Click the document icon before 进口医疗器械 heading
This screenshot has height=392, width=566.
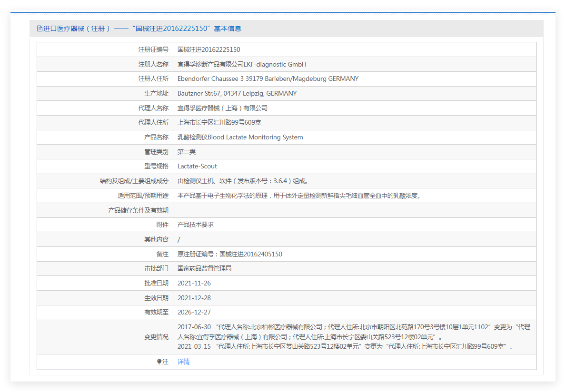pos(40,29)
